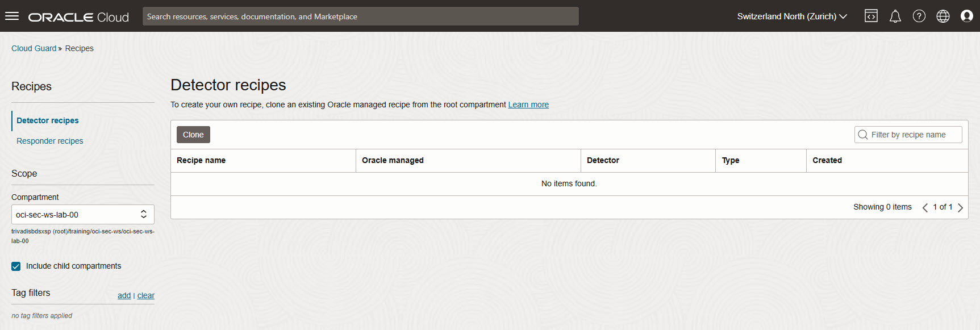The height and width of the screenshot is (330, 980).
Task: Go to previous page arrow
Action: point(925,207)
